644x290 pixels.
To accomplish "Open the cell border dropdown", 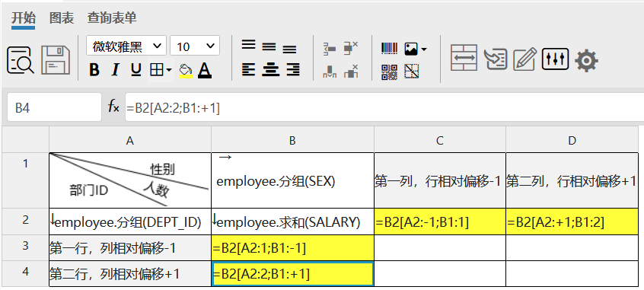I will click(161, 70).
